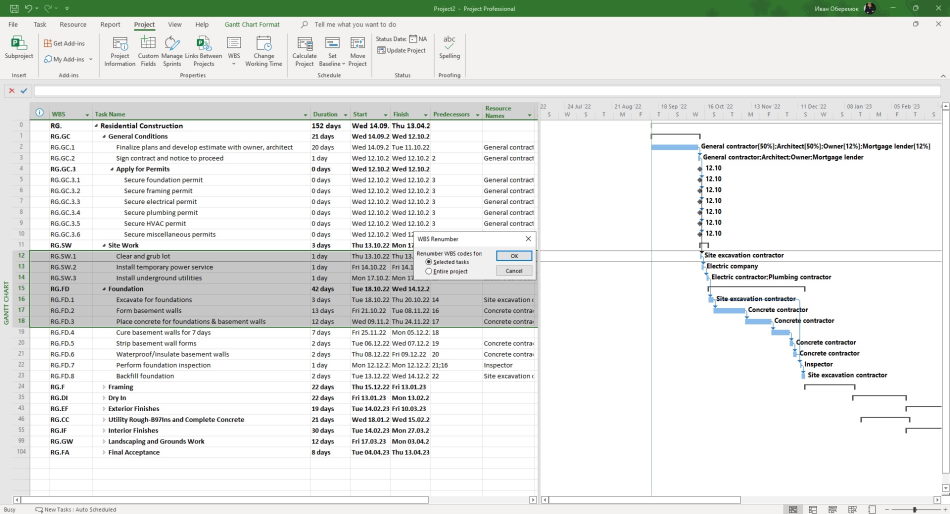Collapse the Foundation summary task
The height and width of the screenshot is (514, 950).
pos(104,289)
